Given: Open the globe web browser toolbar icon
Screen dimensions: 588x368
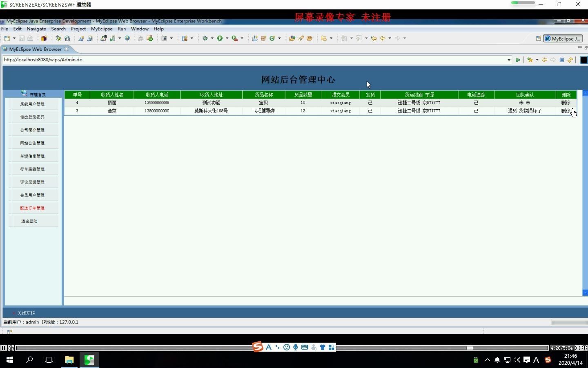Looking at the screenshot, I should (127, 38).
